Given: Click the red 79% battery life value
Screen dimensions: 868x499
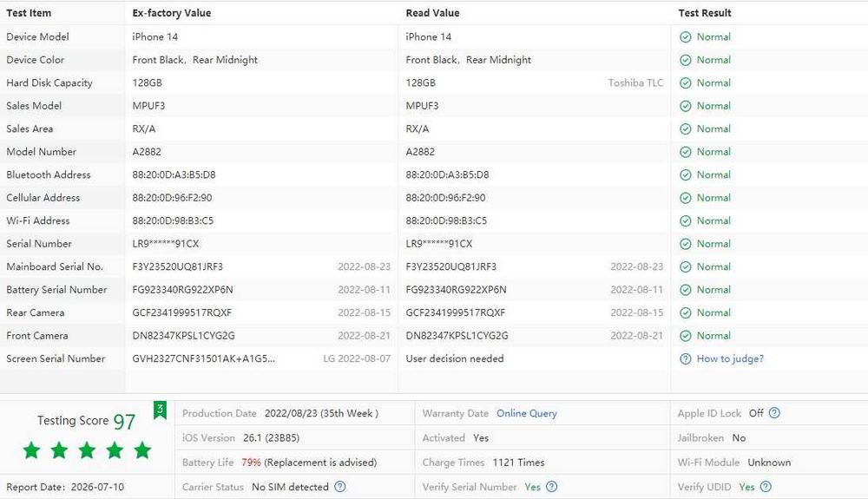Looking at the screenshot, I should (x=251, y=462).
